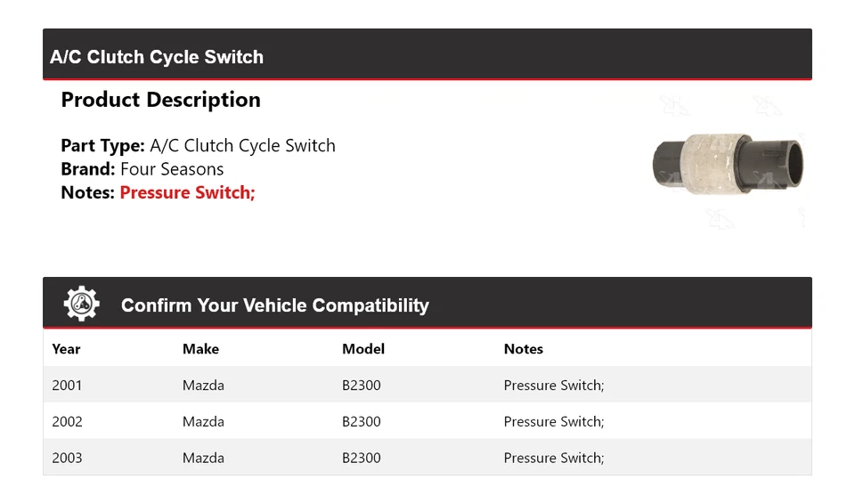The image size is (855, 504).
Task: Click the gear and belt compatibility icon
Action: pyautogui.click(x=81, y=304)
